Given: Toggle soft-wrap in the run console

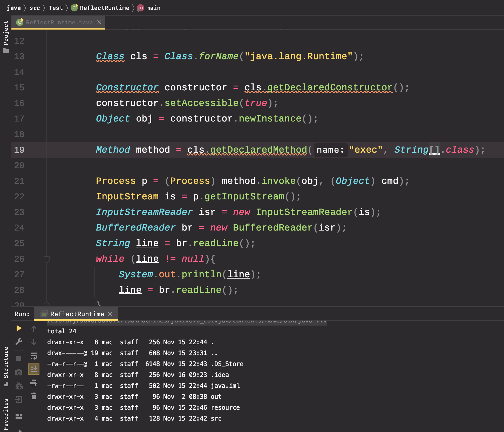Looking at the screenshot, I should (x=34, y=355).
